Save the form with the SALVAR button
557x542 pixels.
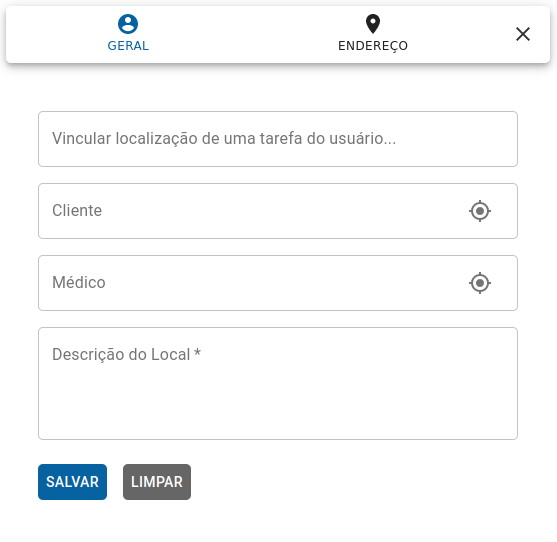pyautogui.click(x=72, y=482)
